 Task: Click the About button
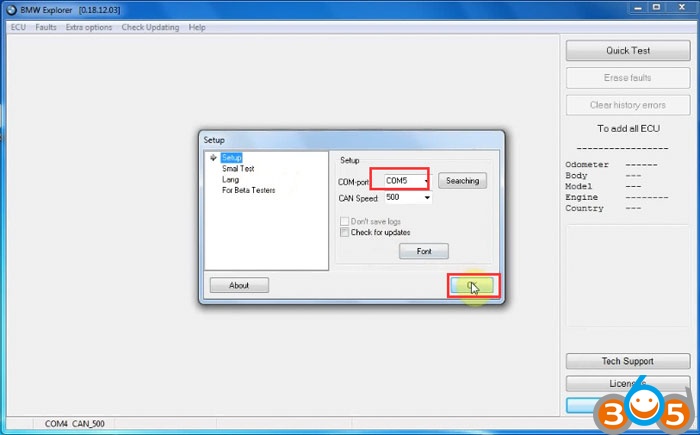pyautogui.click(x=239, y=285)
